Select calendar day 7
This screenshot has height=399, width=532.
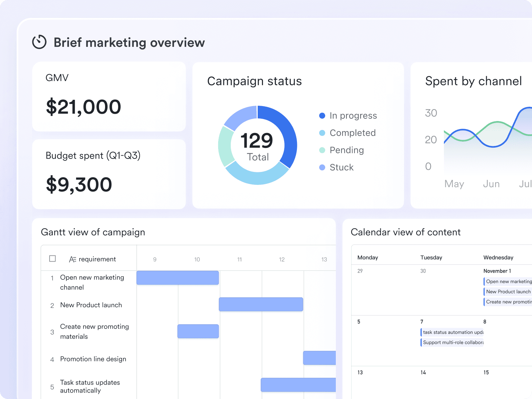(x=422, y=322)
